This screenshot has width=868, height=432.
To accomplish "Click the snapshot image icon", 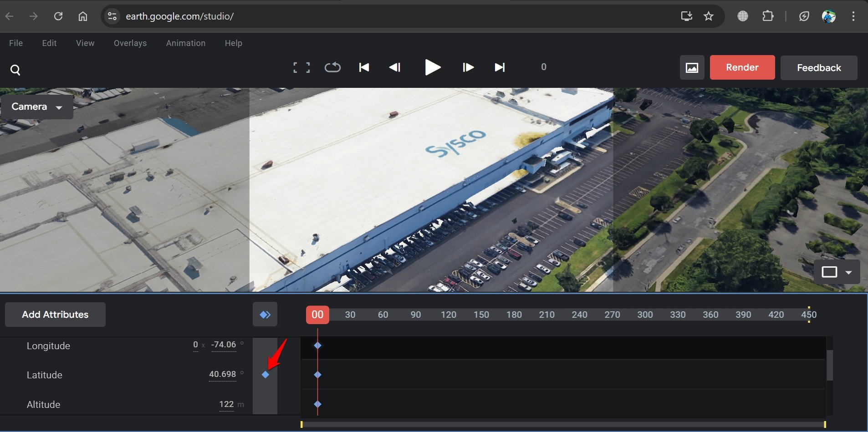I will (x=692, y=67).
